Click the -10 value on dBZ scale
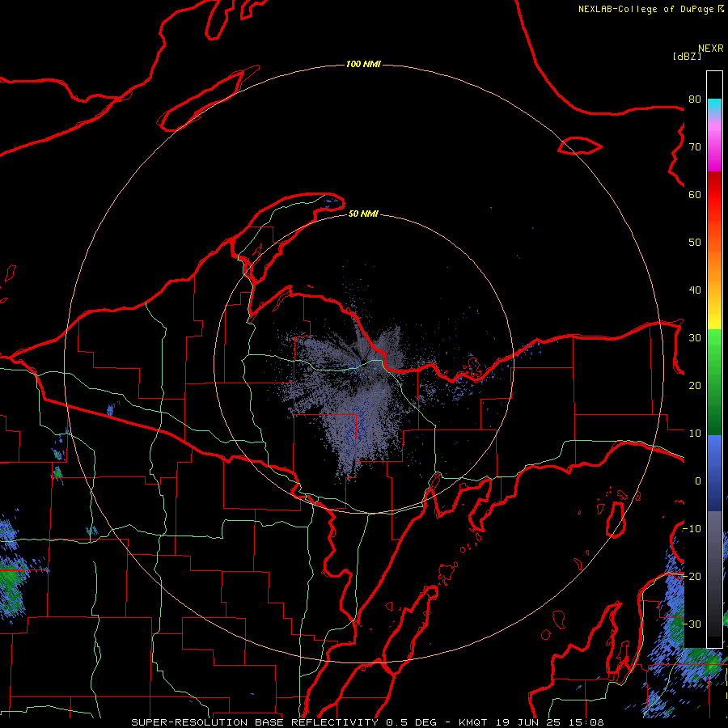 click(x=692, y=529)
